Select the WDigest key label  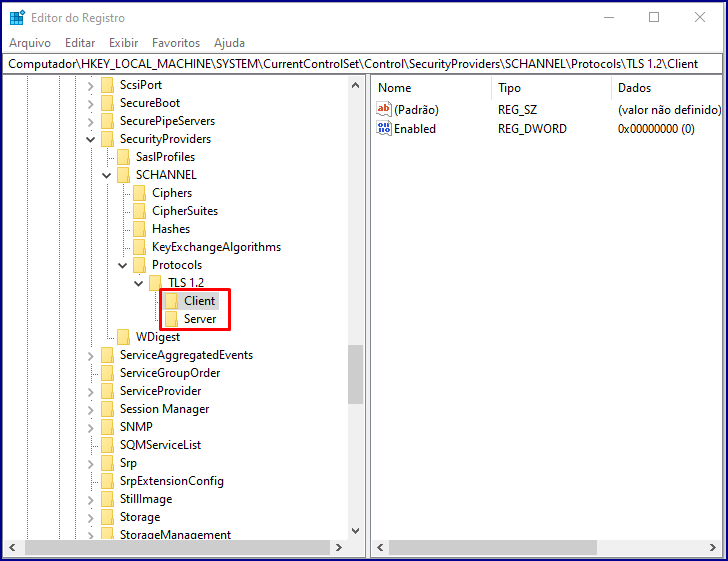coord(158,337)
